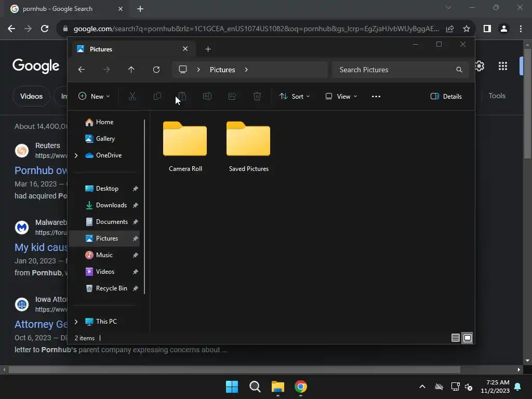Open the Google apps grid
Viewport: 532px width, 399px height.
click(503, 66)
